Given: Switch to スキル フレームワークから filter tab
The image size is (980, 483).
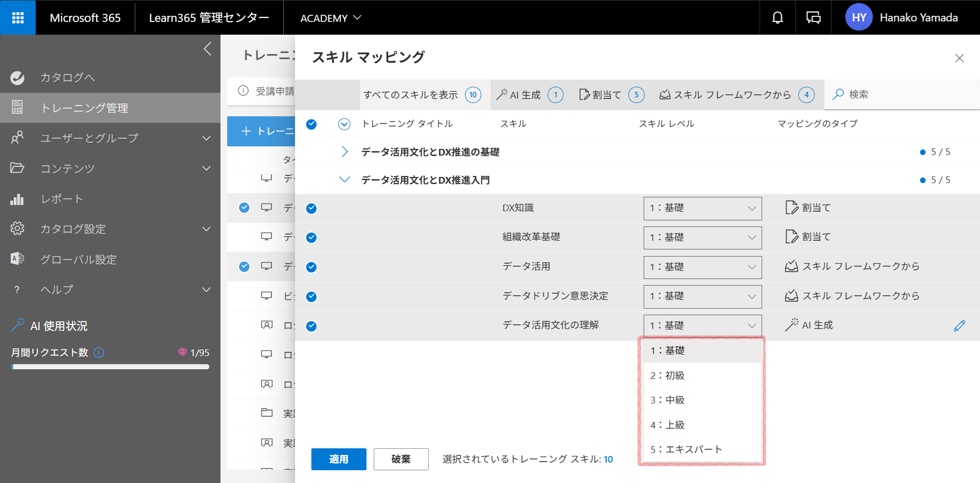Looking at the screenshot, I should (x=737, y=95).
